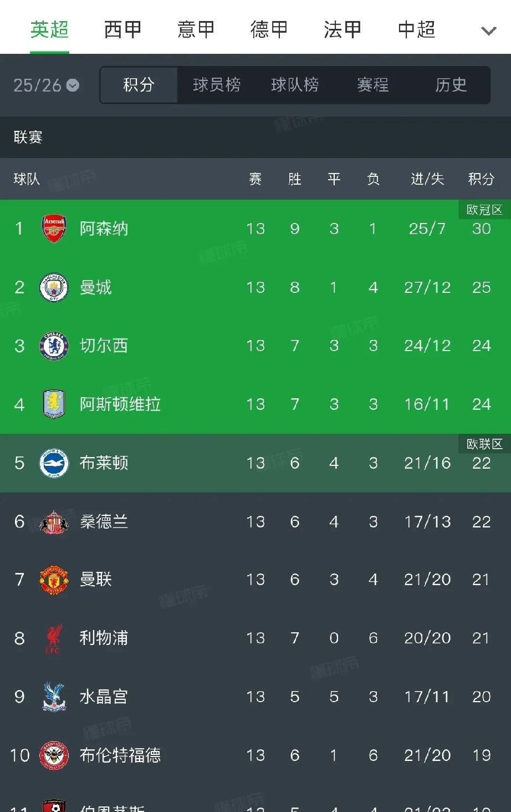This screenshot has height=812, width=511.
Task: Tap the Manchester United club crest
Action: 54,580
